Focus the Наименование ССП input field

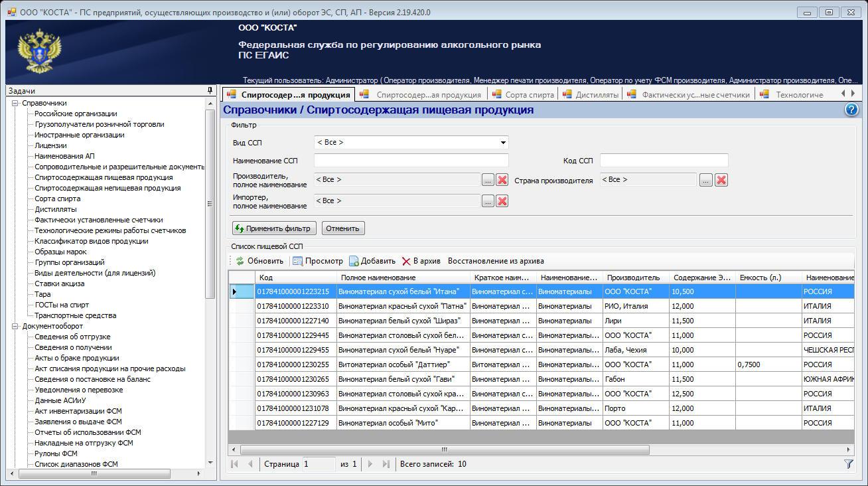tap(411, 160)
